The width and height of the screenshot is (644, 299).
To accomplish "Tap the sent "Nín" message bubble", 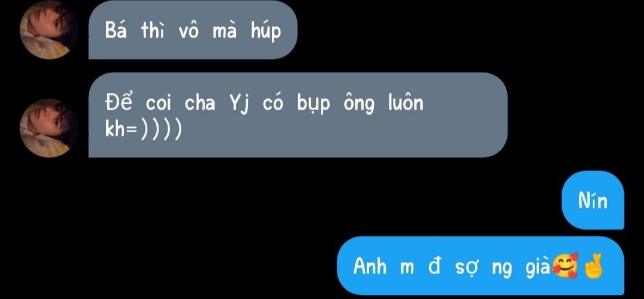I will coord(593,200).
